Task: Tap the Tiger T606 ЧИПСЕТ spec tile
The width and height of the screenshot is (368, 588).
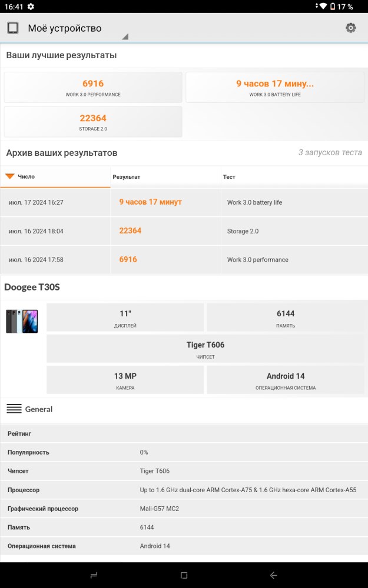Action: [205, 348]
